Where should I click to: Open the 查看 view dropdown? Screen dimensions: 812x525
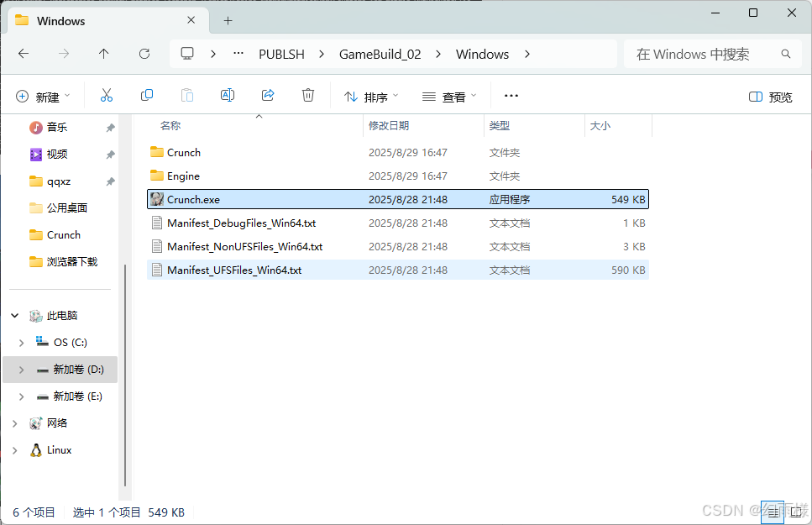[449, 97]
